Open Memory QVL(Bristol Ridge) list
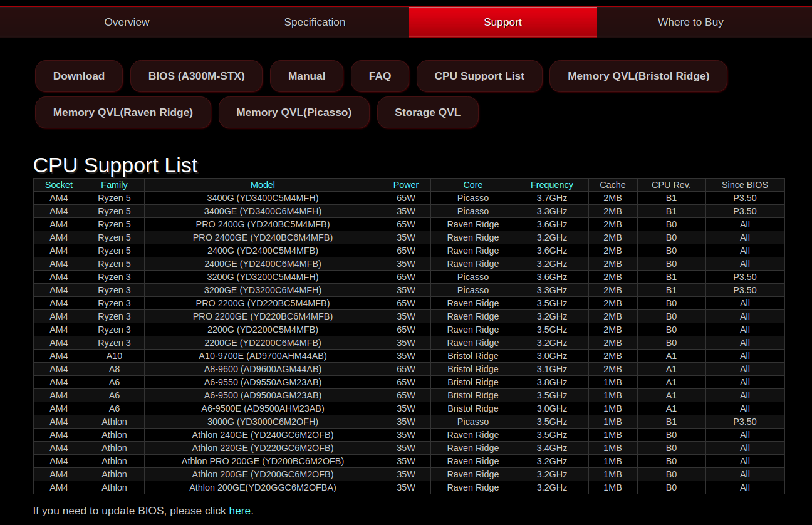Viewport: 812px width, 525px height. [638, 76]
